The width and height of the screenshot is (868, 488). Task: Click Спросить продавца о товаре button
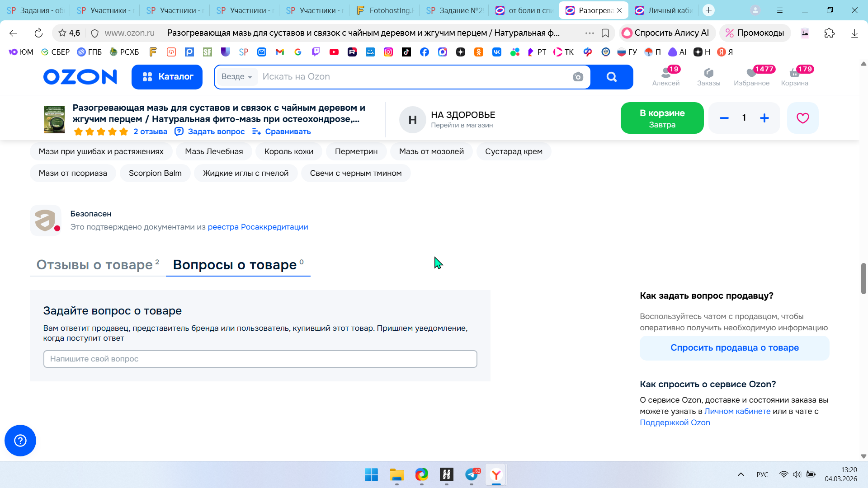click(734, 348)
